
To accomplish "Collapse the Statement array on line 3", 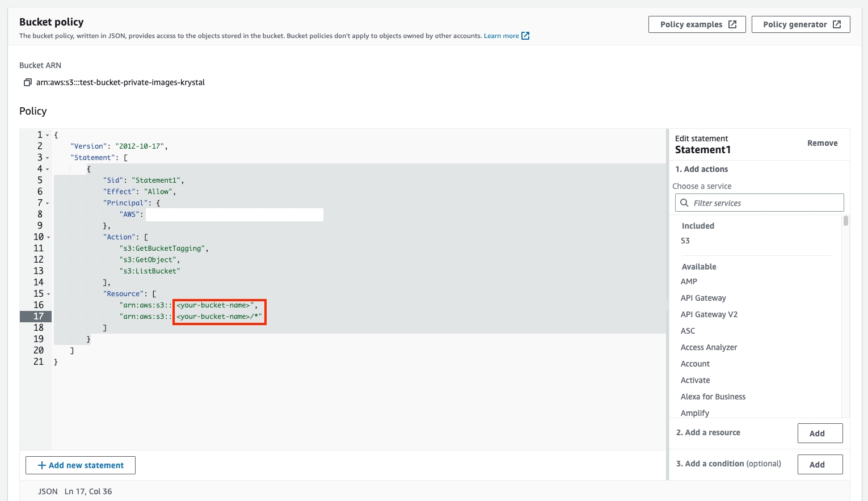I will tap(48, 158).
